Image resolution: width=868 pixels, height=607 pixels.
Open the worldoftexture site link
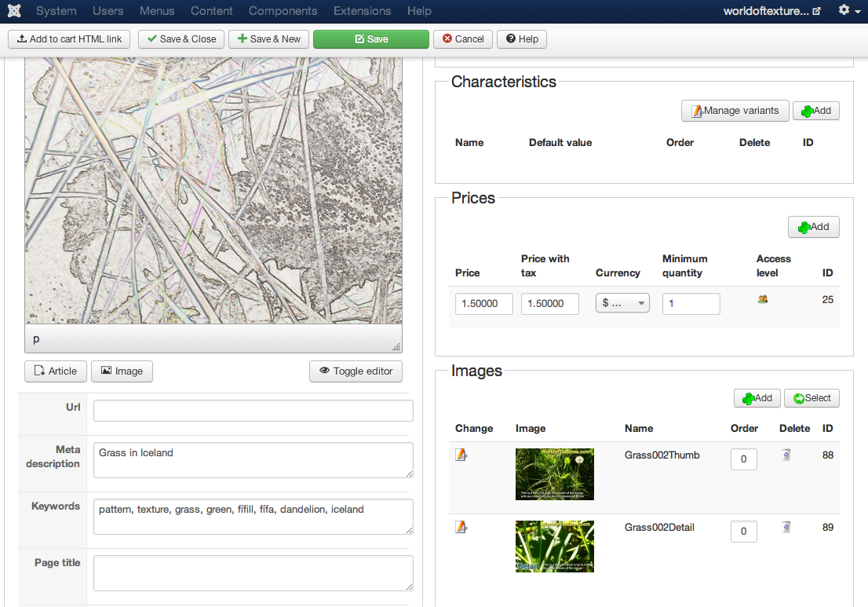point(771,11)
